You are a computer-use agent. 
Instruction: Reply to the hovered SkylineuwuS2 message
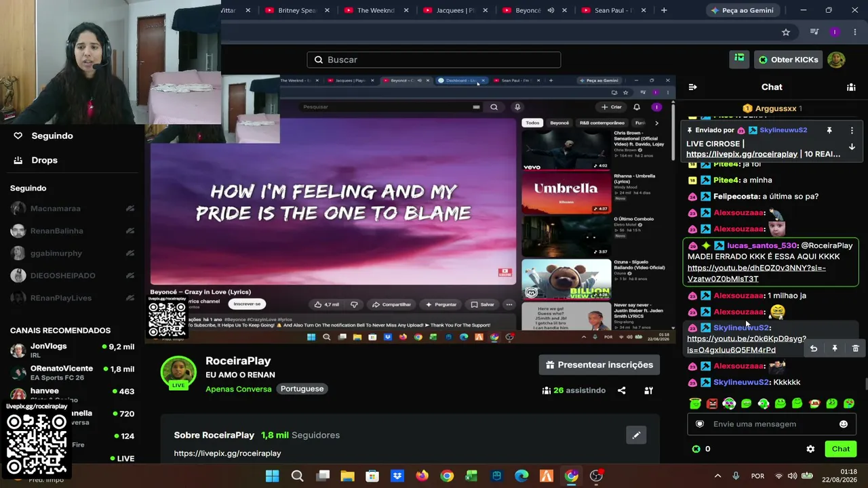pyautogui.click(x=814, y=348)
